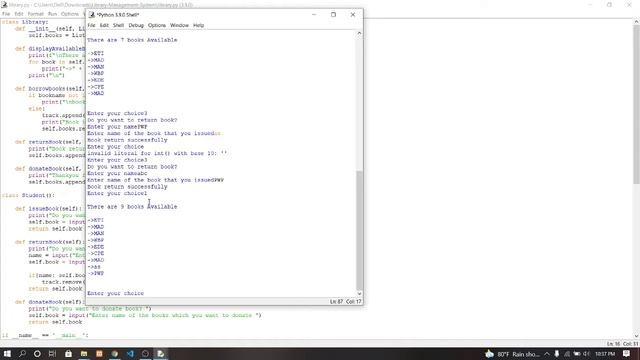Screen dimensions: 640x360
Task: Click the '->PWP' entry in second list
Action: [96, 273]
